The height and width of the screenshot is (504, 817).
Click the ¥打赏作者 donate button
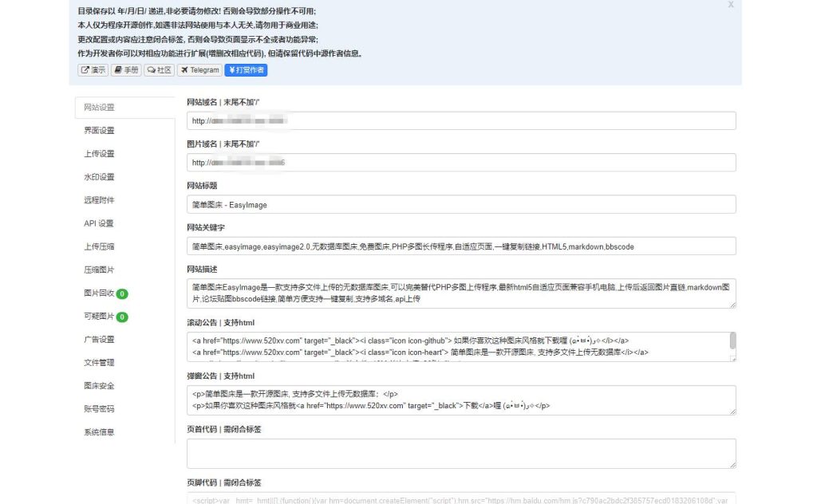pos(245,69)
